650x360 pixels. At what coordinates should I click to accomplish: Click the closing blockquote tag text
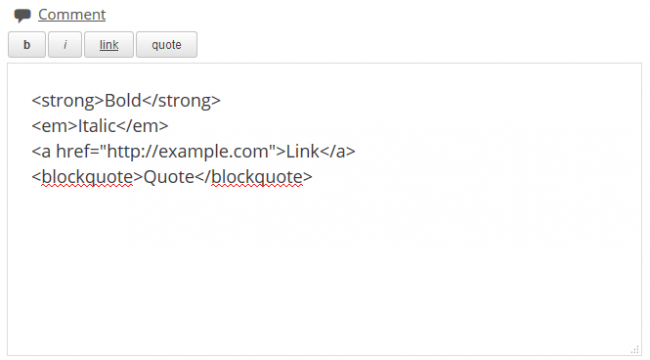pyautogui.click(x=253, y=177)
